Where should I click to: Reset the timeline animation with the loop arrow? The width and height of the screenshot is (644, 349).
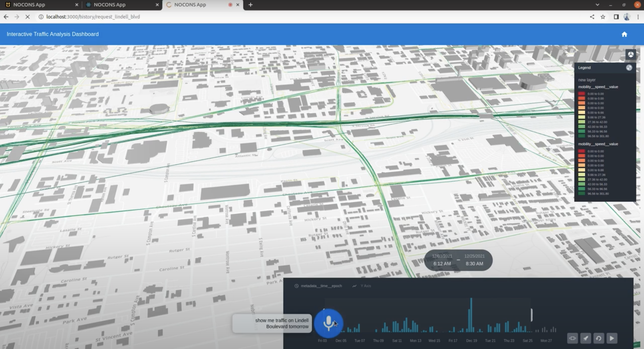coord(599,338)
